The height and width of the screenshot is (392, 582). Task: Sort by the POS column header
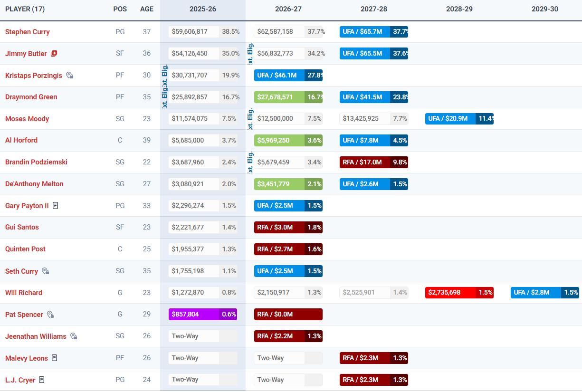point(120,9)
